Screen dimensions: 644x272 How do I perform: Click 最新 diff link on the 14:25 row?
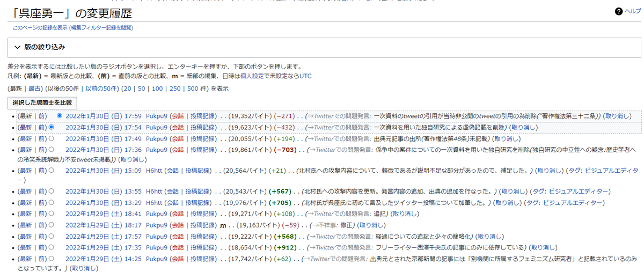[x=27, y=259]
